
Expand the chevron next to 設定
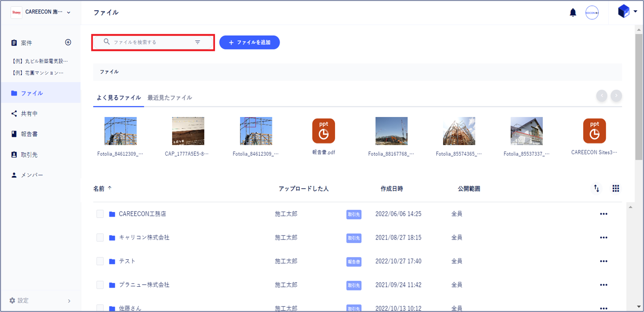point(69,301)
